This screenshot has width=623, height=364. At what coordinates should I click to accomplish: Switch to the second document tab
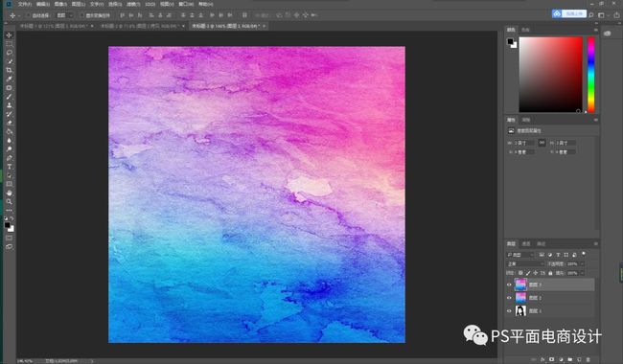pyautogui.click(x=142, y=26)
